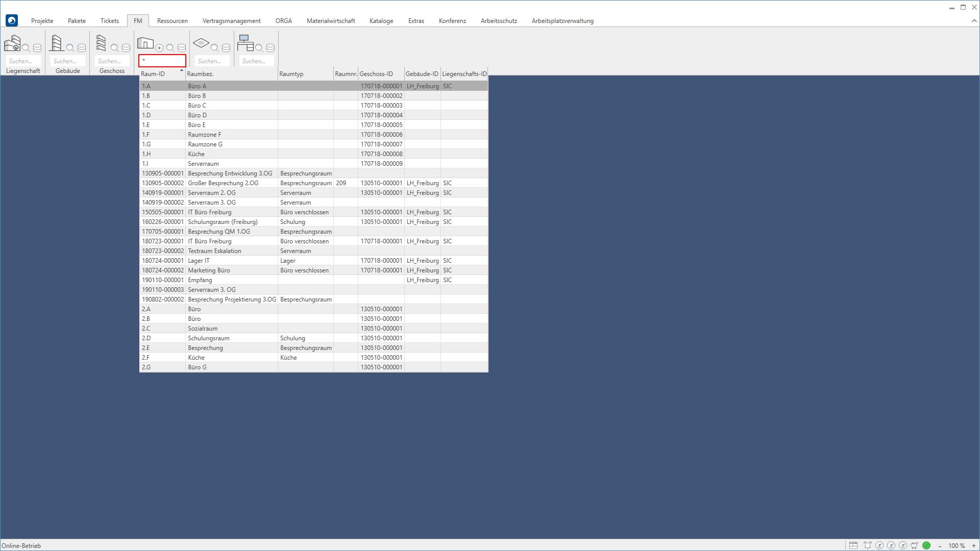Click the alarm bell icon in status bar

pyautogui.click(x=867, y=545)
